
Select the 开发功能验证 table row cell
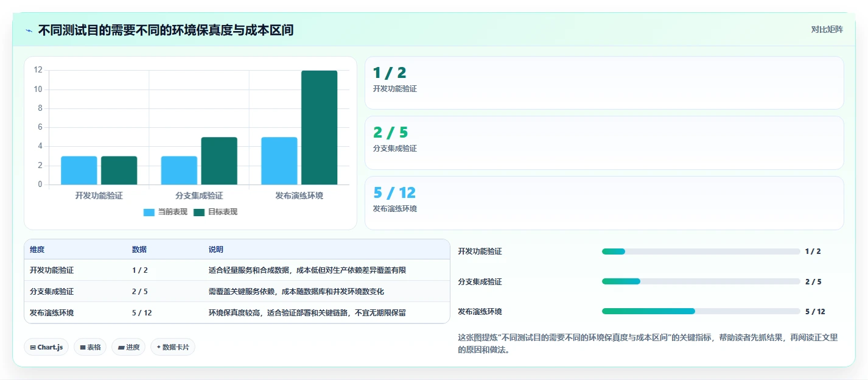pyautogui.click(x=52, y=270)
